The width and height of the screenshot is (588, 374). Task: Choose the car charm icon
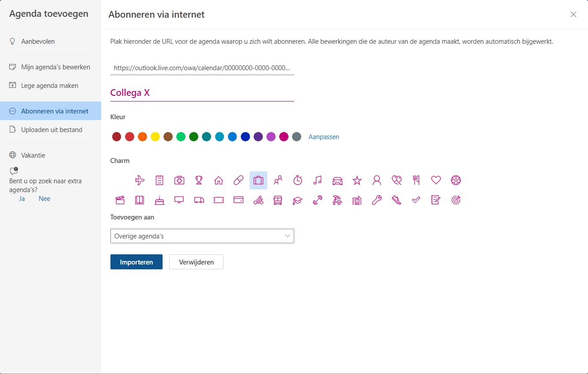(337, 180)
